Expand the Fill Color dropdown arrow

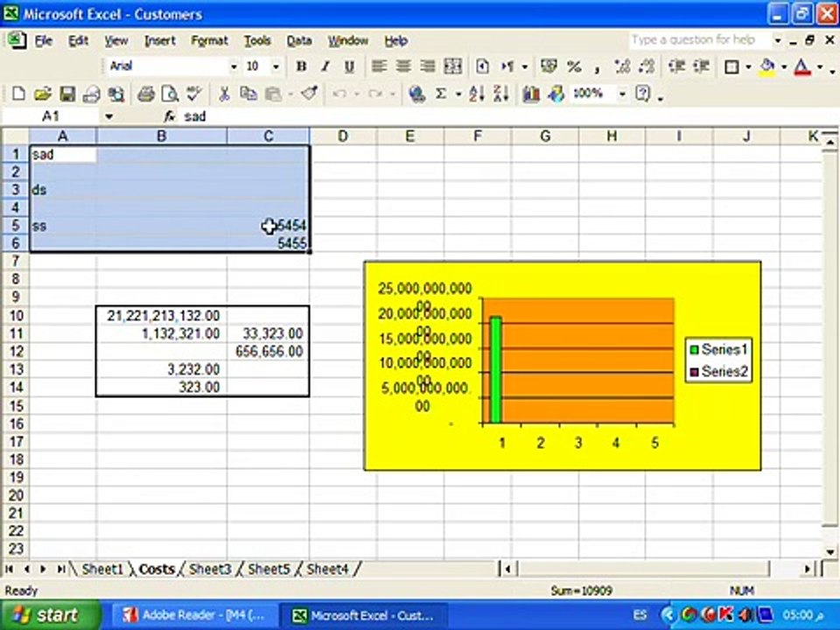784,67
